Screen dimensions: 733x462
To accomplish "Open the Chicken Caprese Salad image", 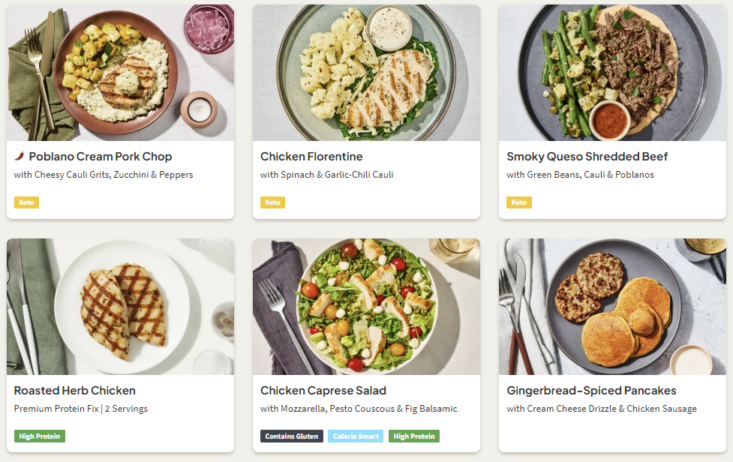I will click(x=366, y=306).
